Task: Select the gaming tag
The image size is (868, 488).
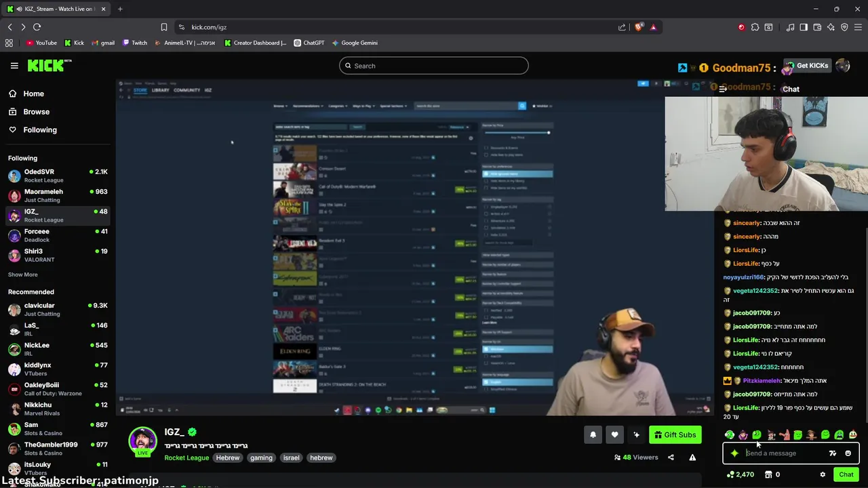Action: 261,457
